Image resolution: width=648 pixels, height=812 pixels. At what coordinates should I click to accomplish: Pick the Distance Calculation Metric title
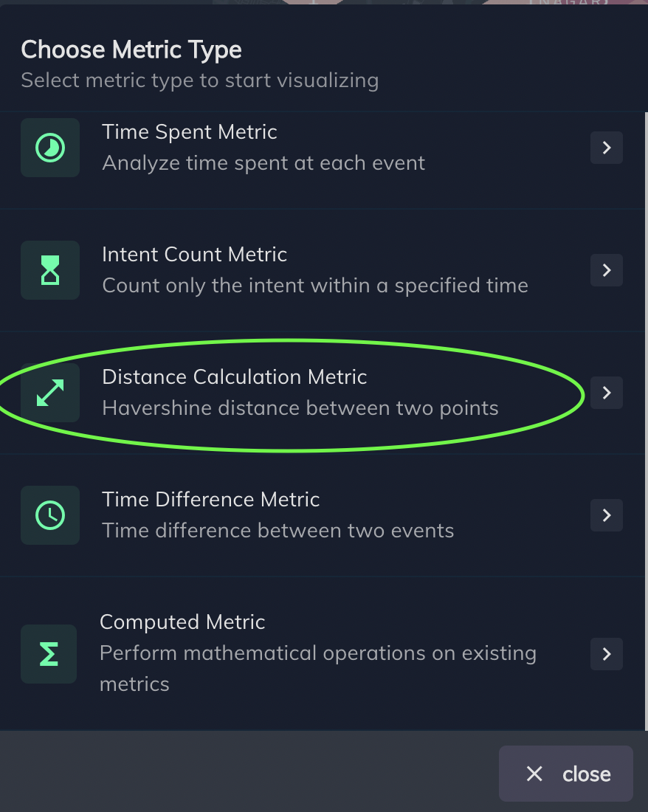tap(235, 377)
